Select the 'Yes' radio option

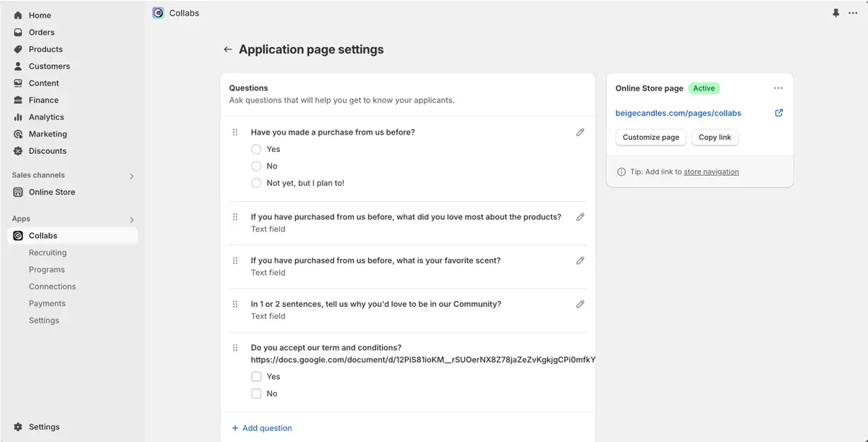(x=256, y=149)
